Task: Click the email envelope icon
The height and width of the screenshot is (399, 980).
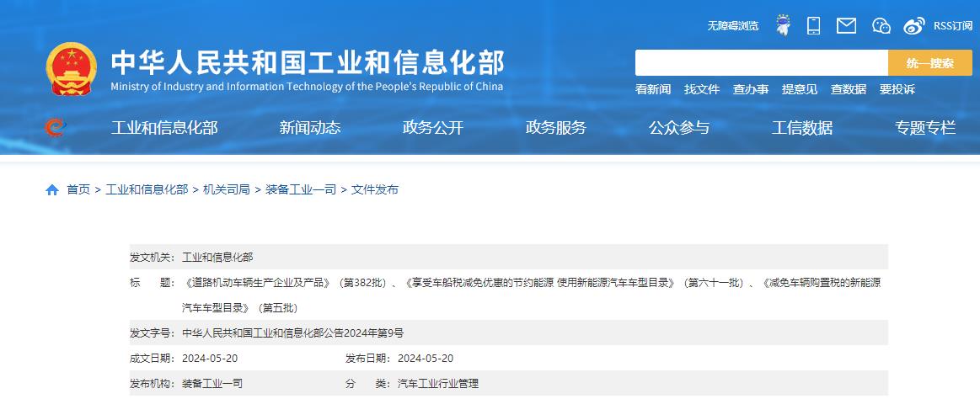Action: (846, 25)
